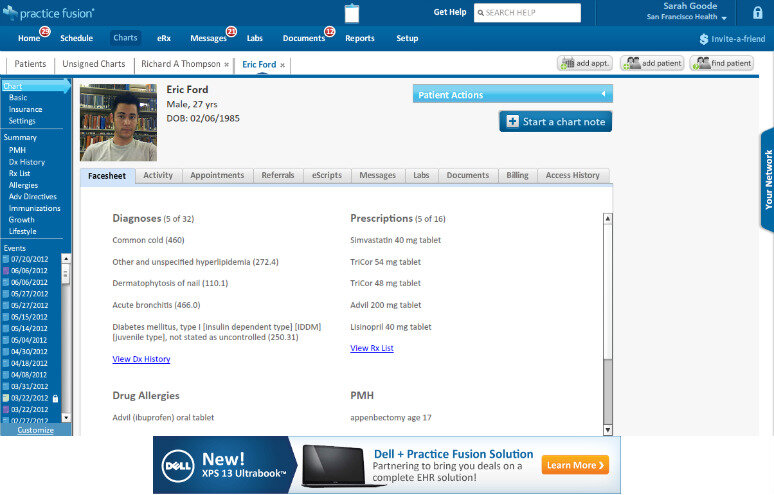Select Allergies in the Summary sidebar
774x495 pixels.
pos(23,185)
